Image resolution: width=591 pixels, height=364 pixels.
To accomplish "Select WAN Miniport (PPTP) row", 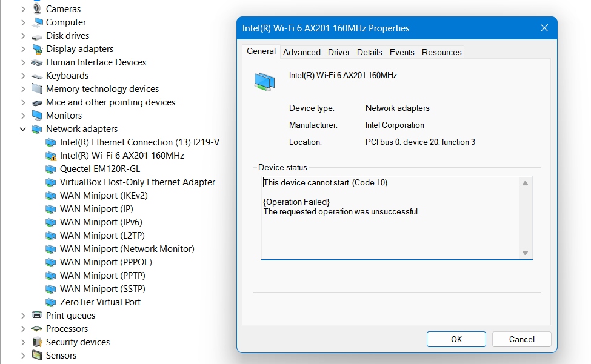I will click(x=102, y=276).
